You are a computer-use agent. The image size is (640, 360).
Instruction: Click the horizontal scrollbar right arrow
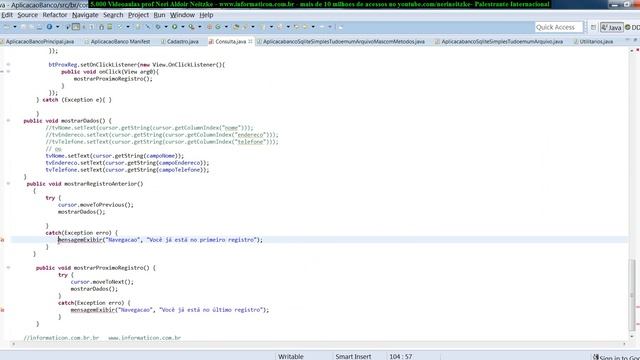point(624,344)
